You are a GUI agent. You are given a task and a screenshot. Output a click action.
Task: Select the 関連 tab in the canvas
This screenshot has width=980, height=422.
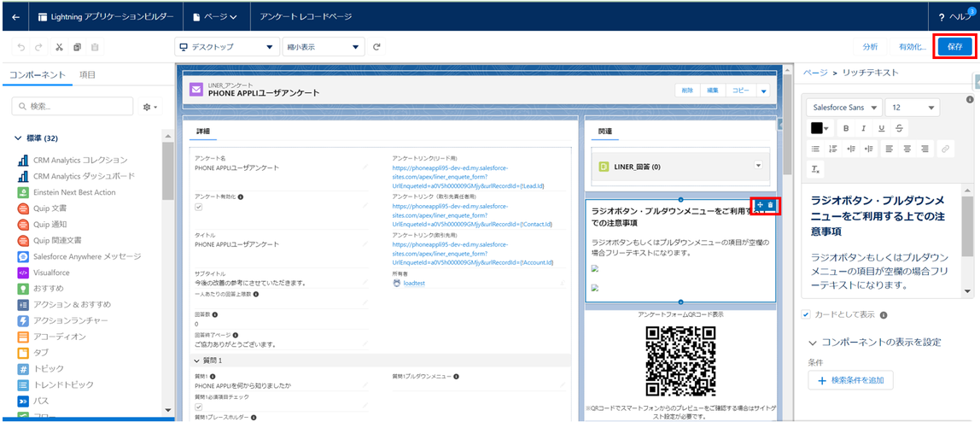(604, 132)
